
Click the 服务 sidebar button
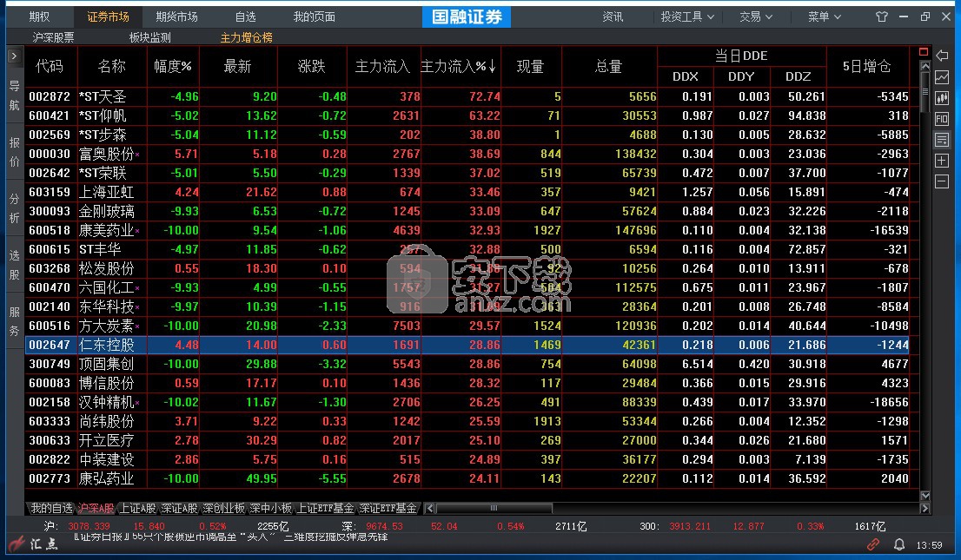click(14, 321)
